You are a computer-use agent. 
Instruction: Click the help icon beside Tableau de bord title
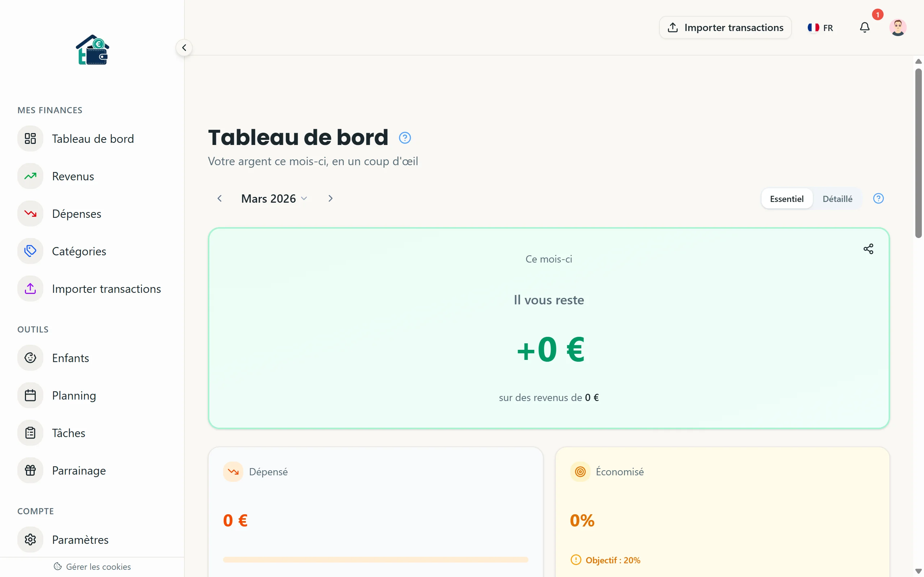(405, 138)
